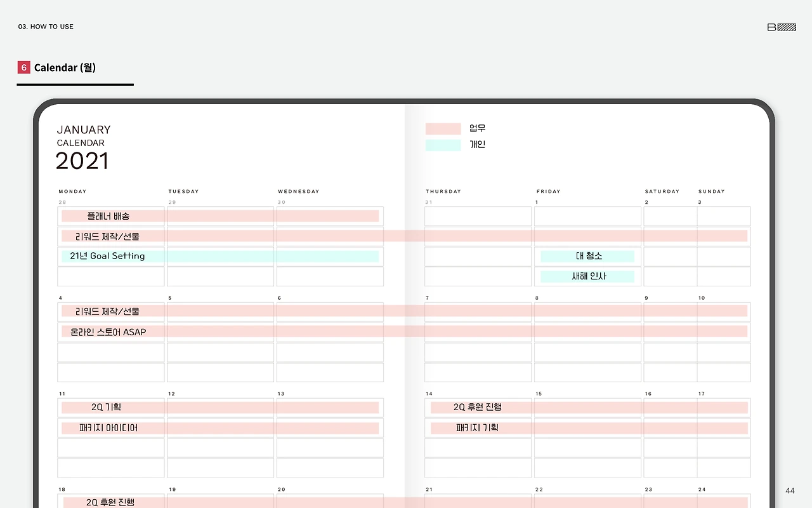812x508 pixels.
Task: Click the SUNDAY column header
Action: [712, 191]
